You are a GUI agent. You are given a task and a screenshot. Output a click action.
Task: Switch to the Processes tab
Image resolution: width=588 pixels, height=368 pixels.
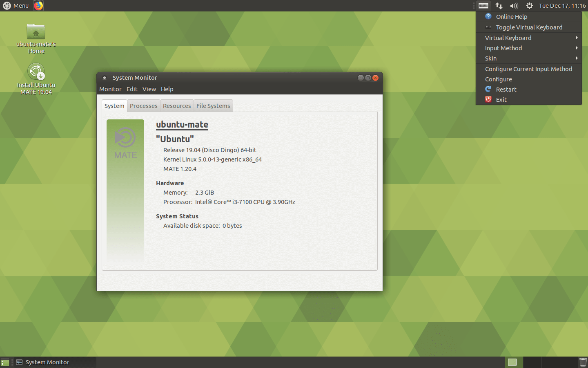coord(143,106)
